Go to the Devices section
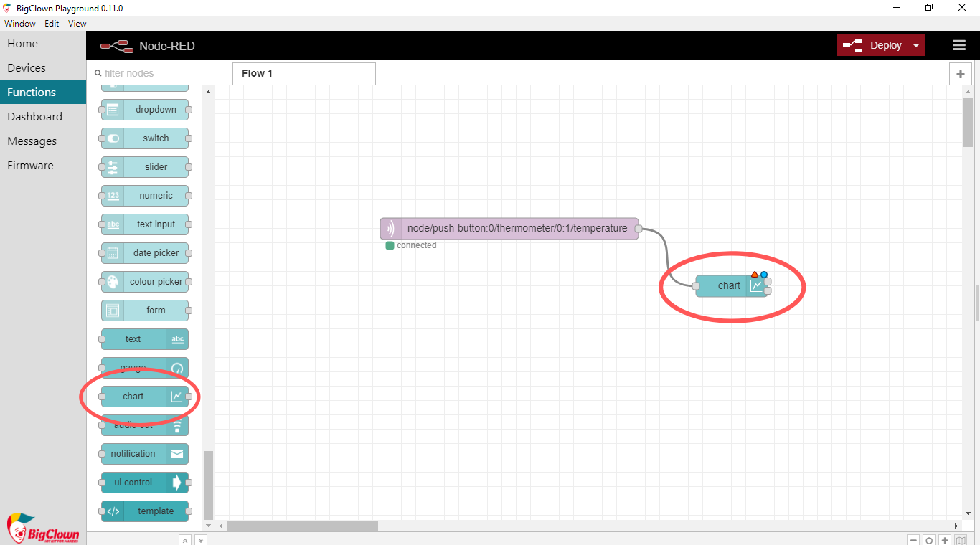Screen dimensions: 980x545 (43, 68)
